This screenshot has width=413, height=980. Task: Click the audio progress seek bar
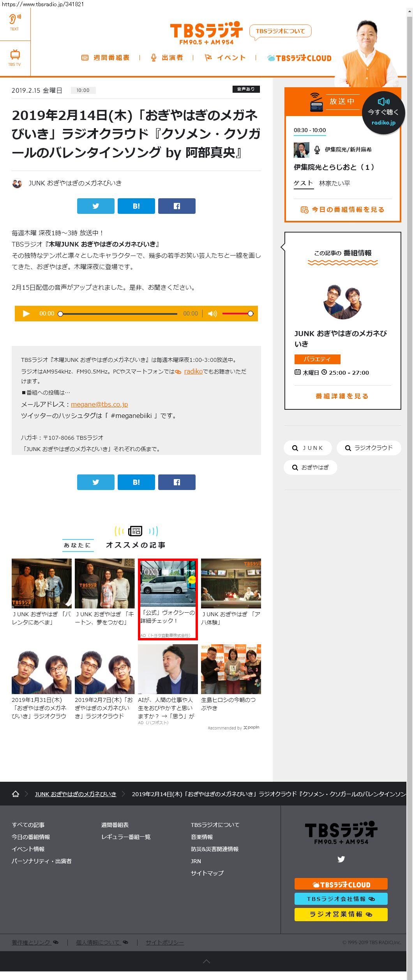(x=118, y=314)
